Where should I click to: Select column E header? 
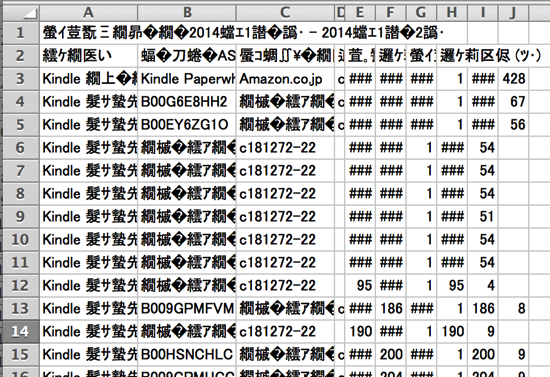click(x=360, y=13)
